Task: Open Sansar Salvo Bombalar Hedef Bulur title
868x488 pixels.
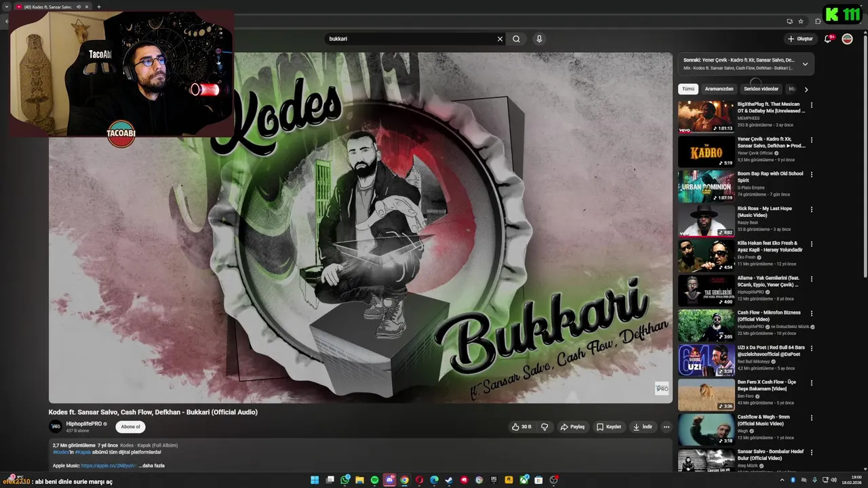Action: (770, 454)
